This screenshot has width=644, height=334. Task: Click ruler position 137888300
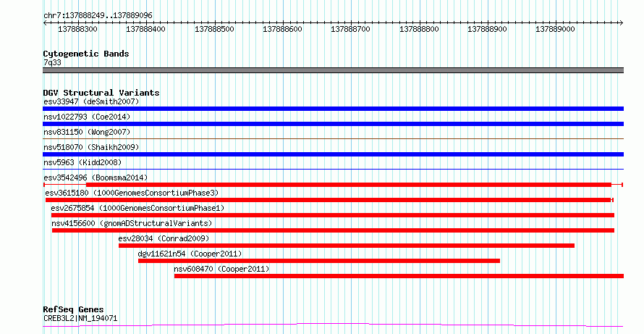[x=77, y=29]
